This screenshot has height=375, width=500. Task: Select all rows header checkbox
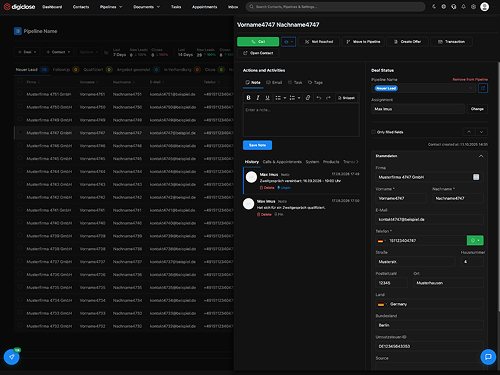pyautogui.click(x=20, y=81)
